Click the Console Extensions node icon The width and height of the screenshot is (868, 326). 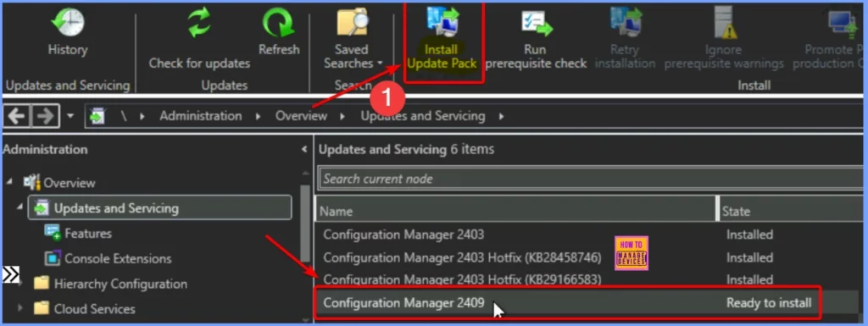click(52, 258)
